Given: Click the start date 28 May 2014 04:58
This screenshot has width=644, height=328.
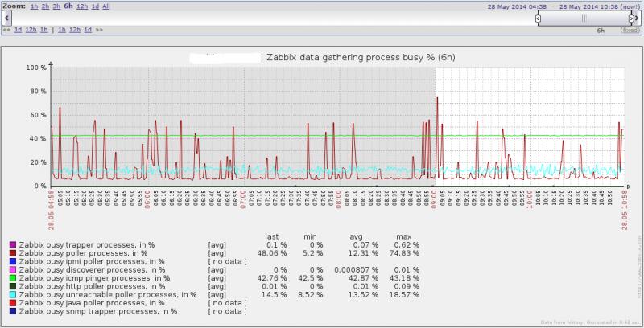Looking at the screenshot, I should click(517, 6).
